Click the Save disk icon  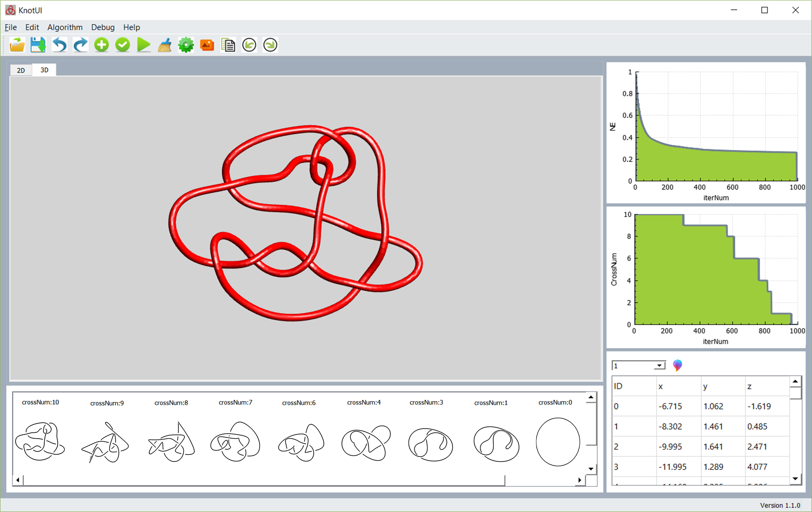(38, 45)
